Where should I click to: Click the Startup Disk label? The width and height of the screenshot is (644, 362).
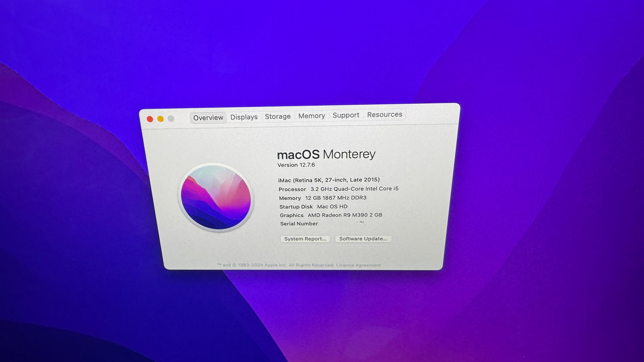click(296, 207)
